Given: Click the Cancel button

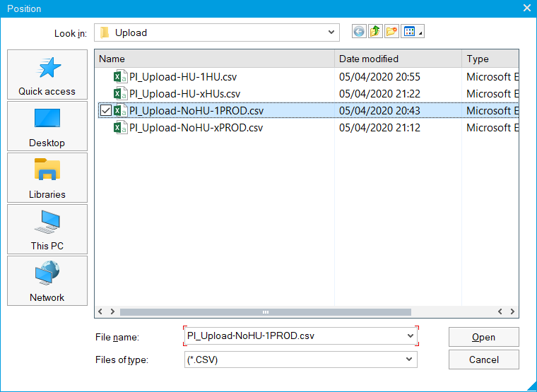Looking at the screenshot, I should (x=483, y=360).
